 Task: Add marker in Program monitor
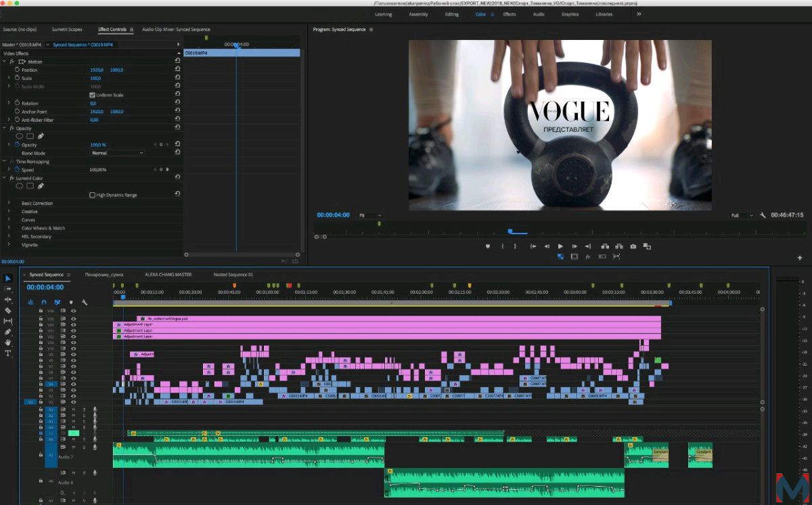click(488, 246)
